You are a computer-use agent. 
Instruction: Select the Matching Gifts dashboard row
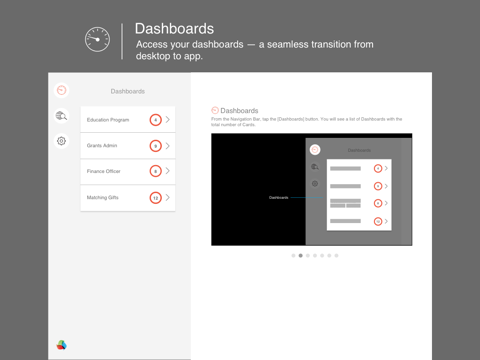[x=128, y=198]
